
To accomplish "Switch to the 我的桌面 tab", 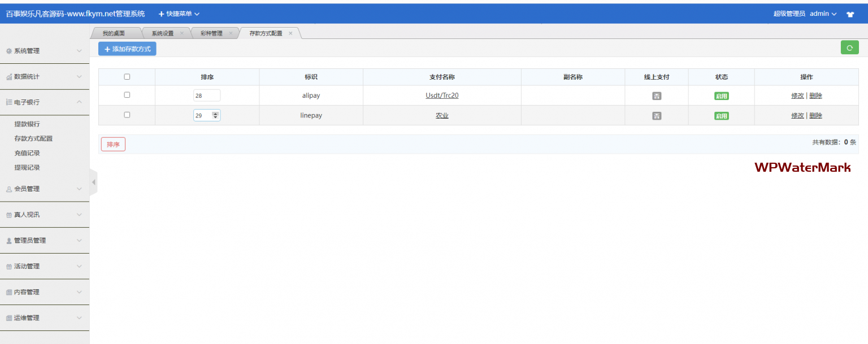I will pyautogui.click(x=114, y=33).
